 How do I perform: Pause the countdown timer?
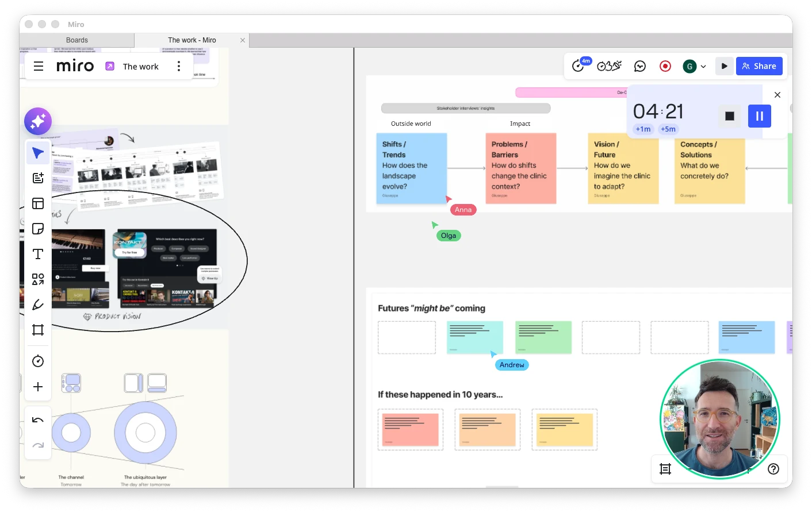[760, 116]
